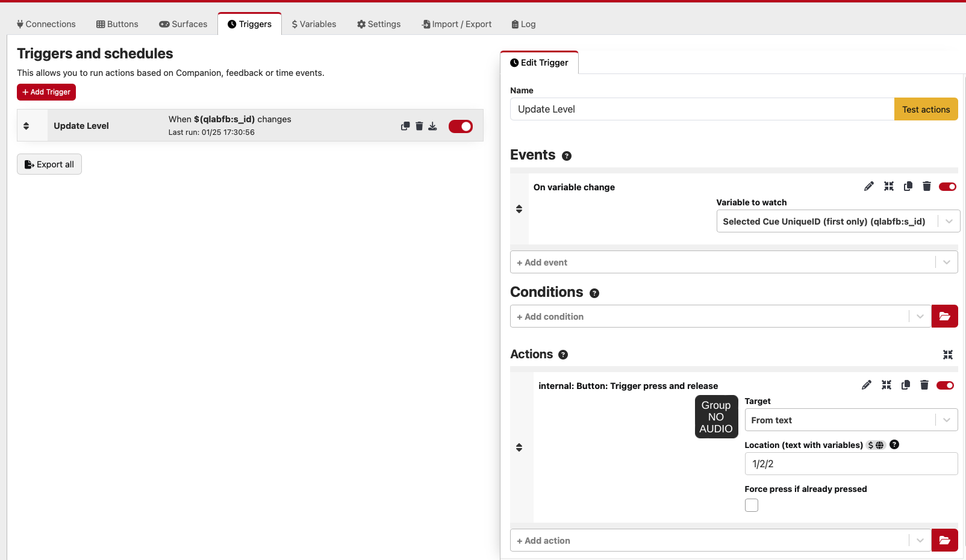Viewport: 966px width, 560px height.
Task: Open help icon next to Events heading
Action: (x=567, y=156)
